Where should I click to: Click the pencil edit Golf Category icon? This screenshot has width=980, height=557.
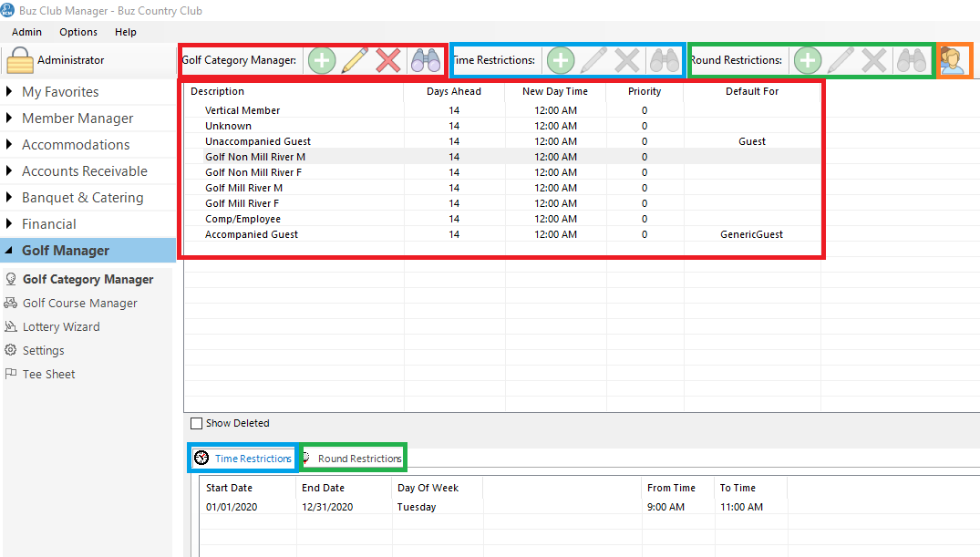coord(355,61)
